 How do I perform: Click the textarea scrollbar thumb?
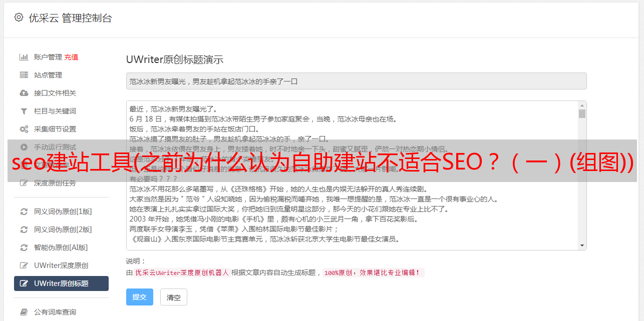click(582, 114)
